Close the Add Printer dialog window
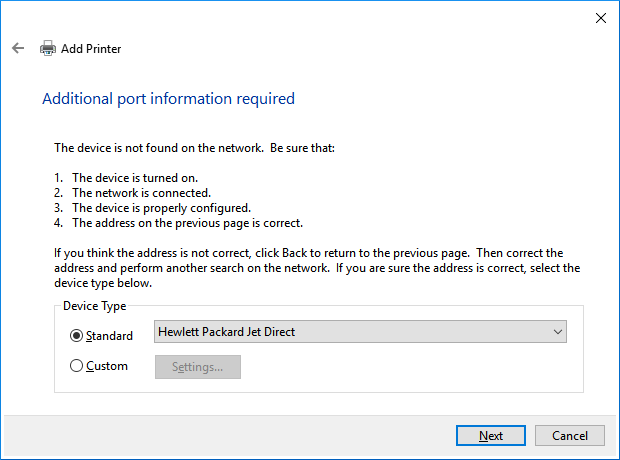620x460 pixels. click(x=600, y=18)
